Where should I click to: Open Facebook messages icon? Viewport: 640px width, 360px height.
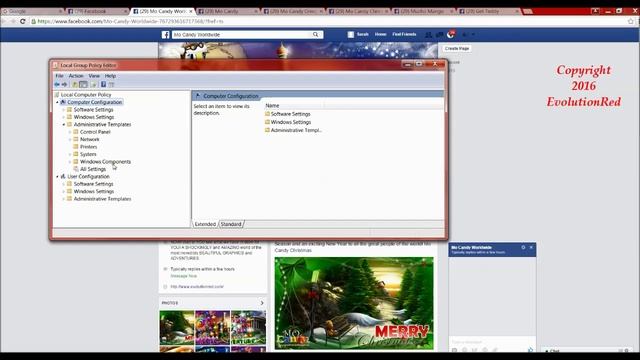point(439,35)
